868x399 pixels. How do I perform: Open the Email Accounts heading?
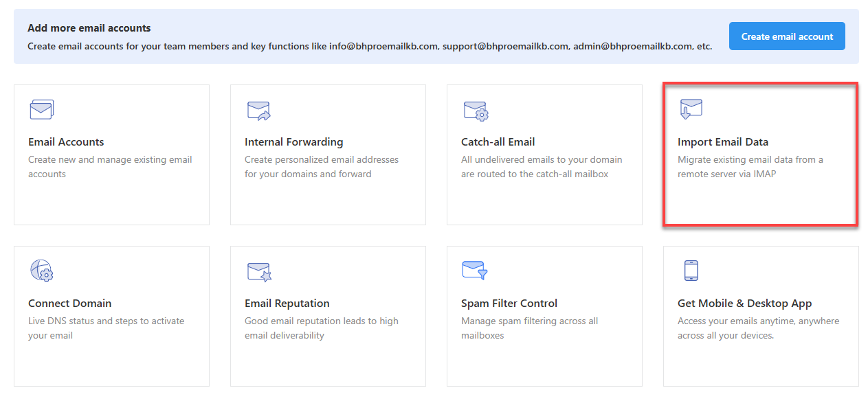click(x=66, y=142)
